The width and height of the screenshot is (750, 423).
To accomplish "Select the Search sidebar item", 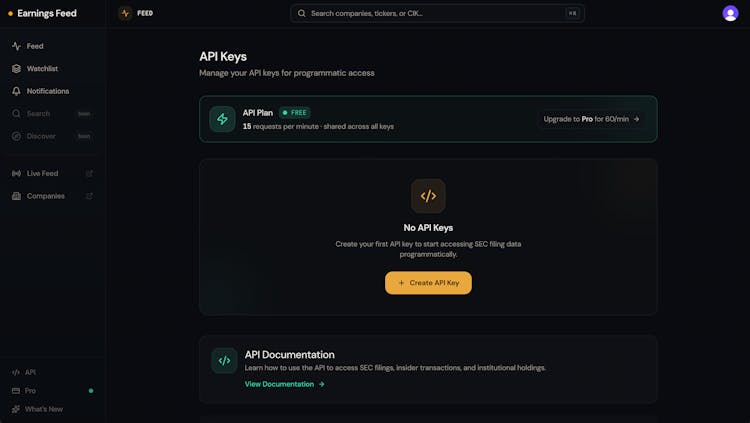I will pyautogui.click(x=38, y=114).
